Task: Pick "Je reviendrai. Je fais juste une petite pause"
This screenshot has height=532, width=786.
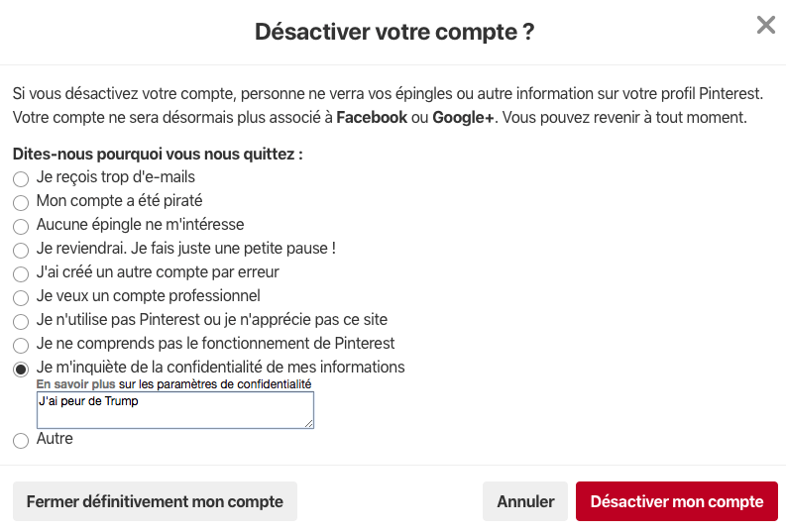Action: pyautogui.click(x=21, y=251)
